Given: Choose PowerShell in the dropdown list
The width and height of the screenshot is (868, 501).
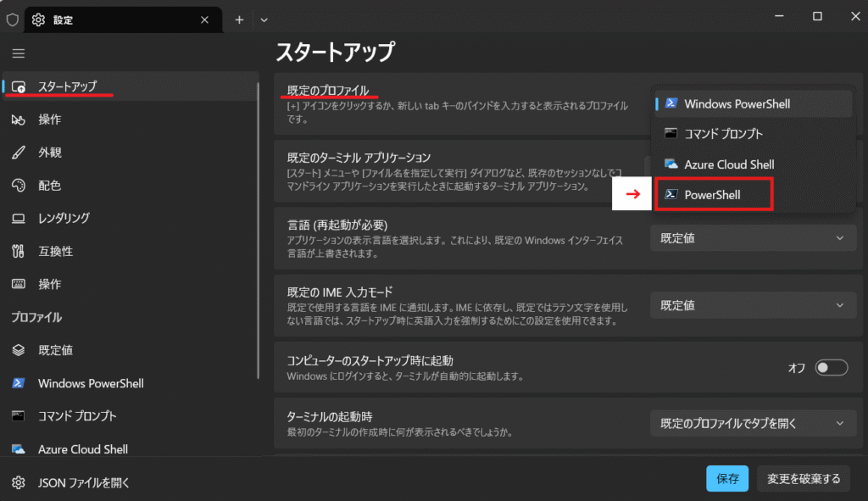Looking at the screenshot, I should click(x=754, y=194).
